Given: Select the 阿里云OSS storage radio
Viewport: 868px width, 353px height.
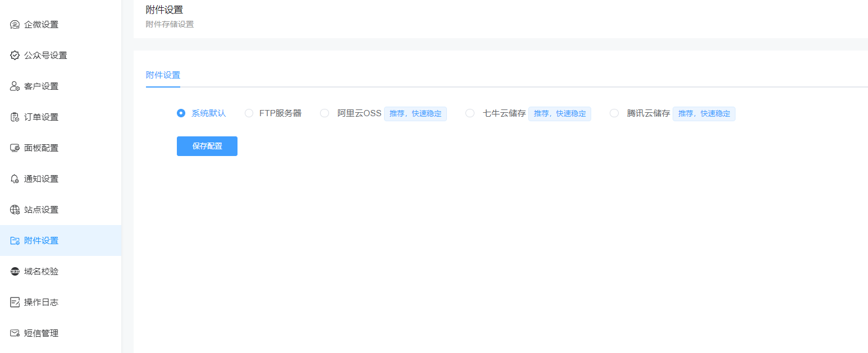Looking at the screenshot, I should [x=325, y=113].
